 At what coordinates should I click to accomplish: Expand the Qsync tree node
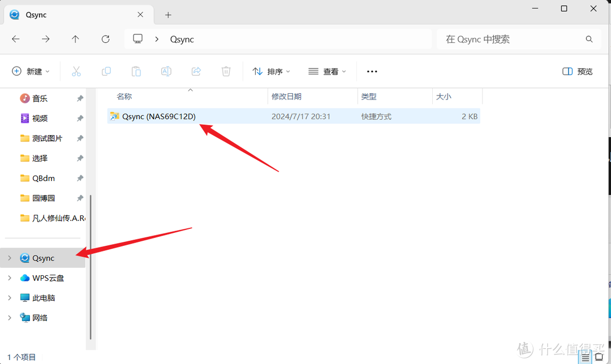coord(10,258)
